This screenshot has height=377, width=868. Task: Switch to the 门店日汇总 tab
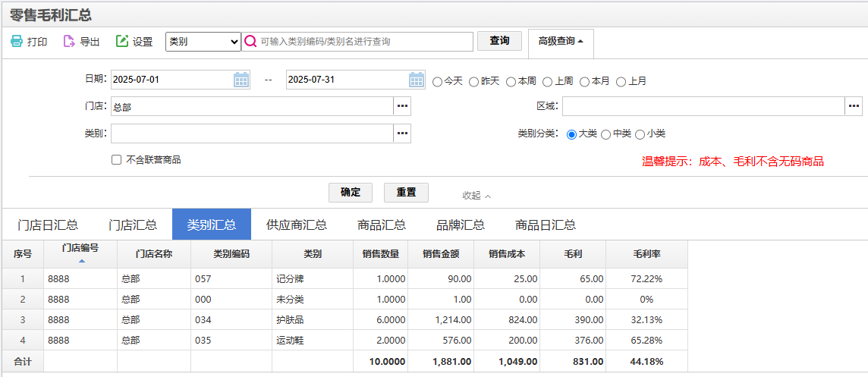(x=48, y=225)
